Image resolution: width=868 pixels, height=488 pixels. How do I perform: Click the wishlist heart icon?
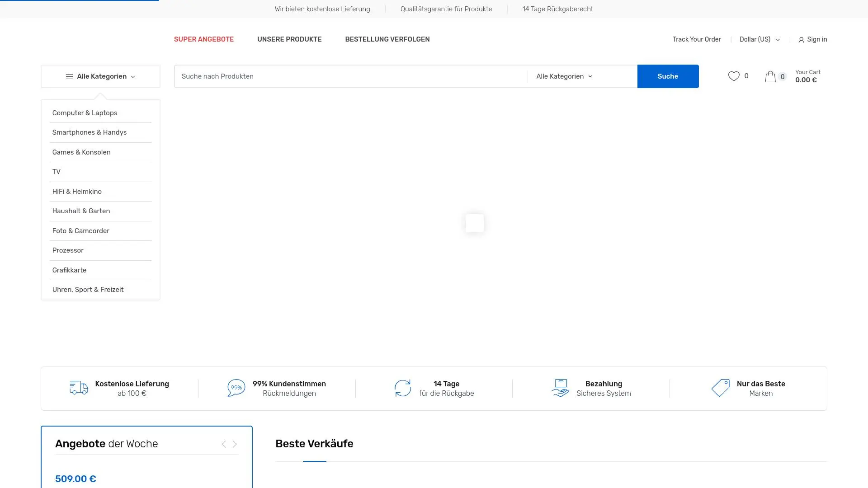pyautogui.click(x=733, y=76)
